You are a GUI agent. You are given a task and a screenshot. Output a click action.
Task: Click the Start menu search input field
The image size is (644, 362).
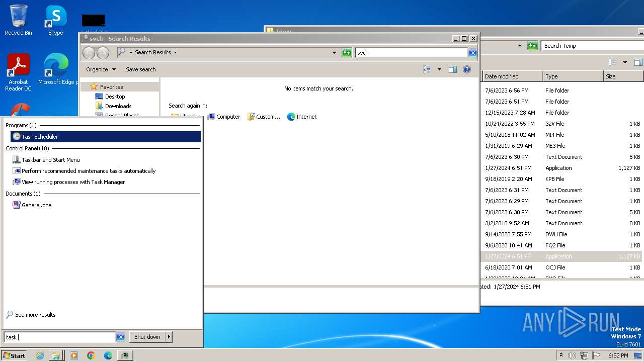[x=60, y=337]
